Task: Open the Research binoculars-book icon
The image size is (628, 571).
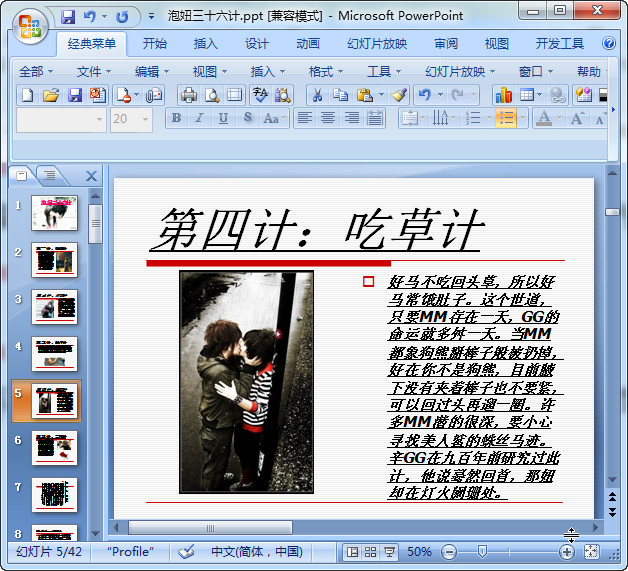Action: tap(283, 95)
